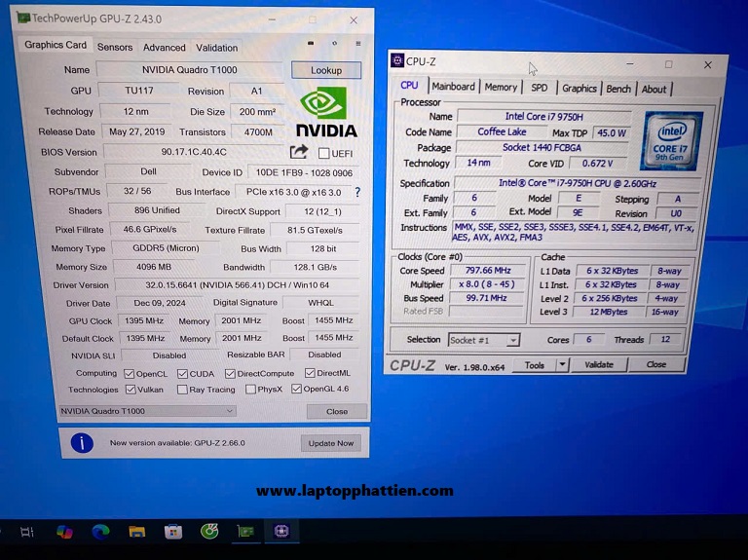This screenshot has height=560, width=748.
Task: Click the Lookup button in GPU-Z
Action: (x=326, y=70)
